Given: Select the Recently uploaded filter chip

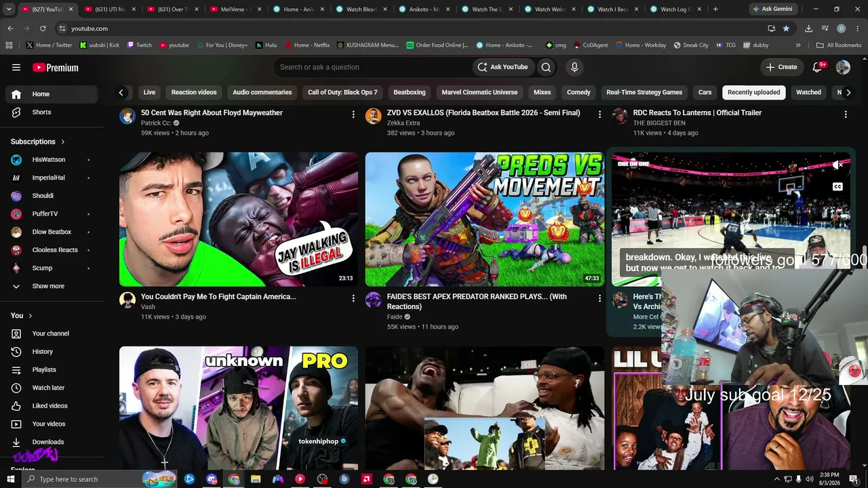Looking at the screenshot, I should (x=753, y=92).
